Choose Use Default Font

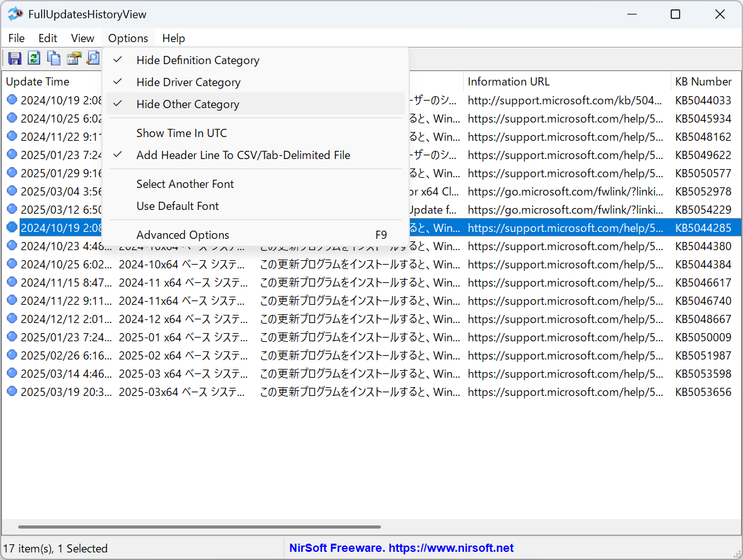pos(255,206)
